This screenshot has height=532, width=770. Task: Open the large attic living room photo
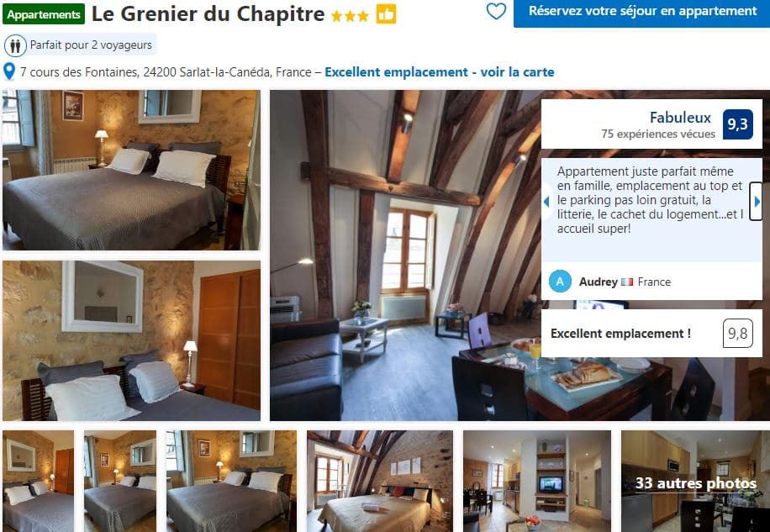coord(406,255)
